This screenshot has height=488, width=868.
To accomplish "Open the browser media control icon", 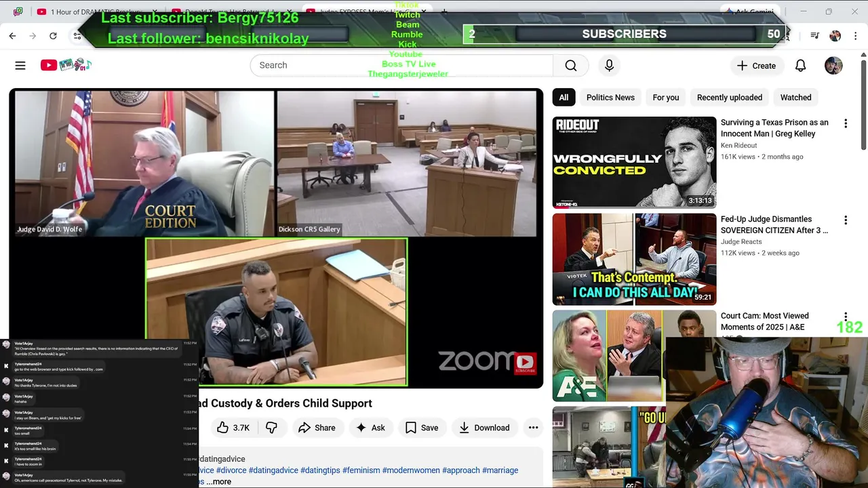I will (815, 36).
